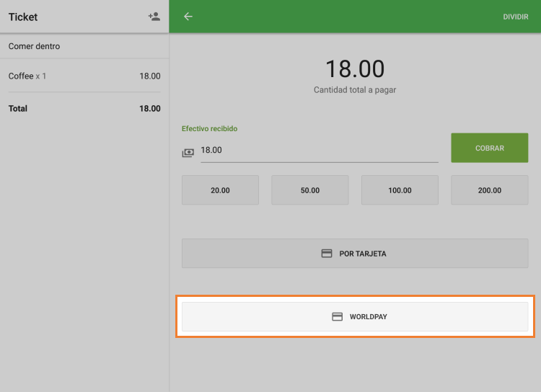This screenshot has height=392, width=541.
Task: Click the Total row amount 18.00
Action: pyautogui.click(x=150, y=109)
